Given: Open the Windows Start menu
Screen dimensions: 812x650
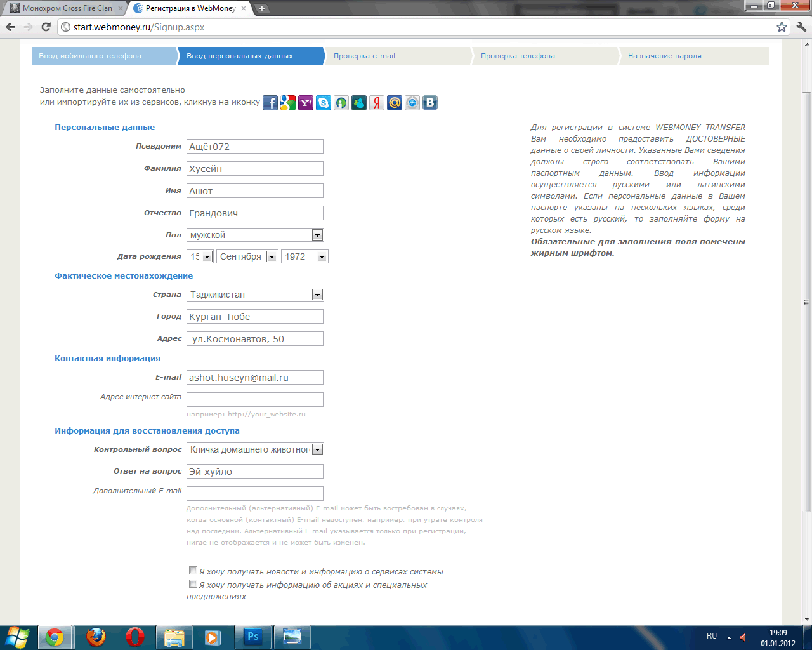Looking at the screenshot, I should pos(17,637).
